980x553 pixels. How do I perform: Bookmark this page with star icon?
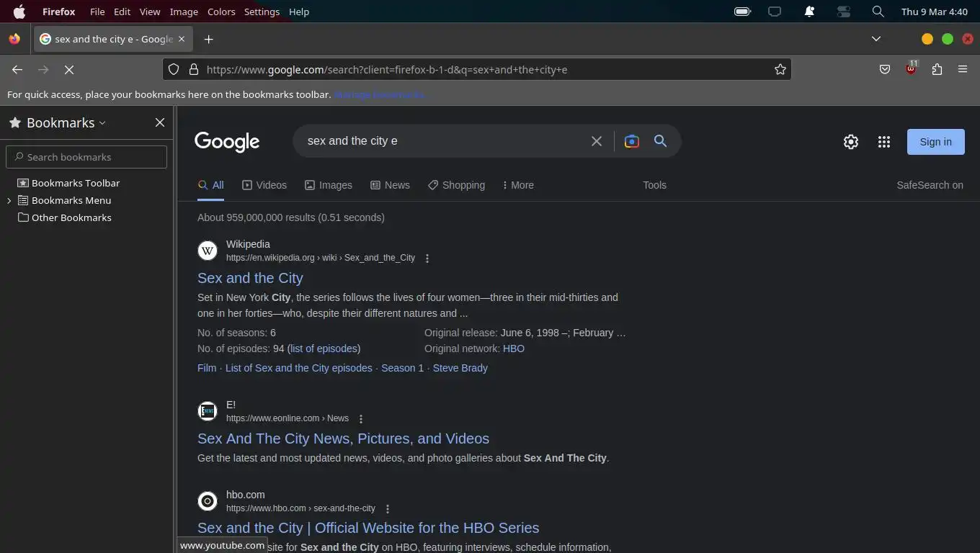click(x=780, y=70)
